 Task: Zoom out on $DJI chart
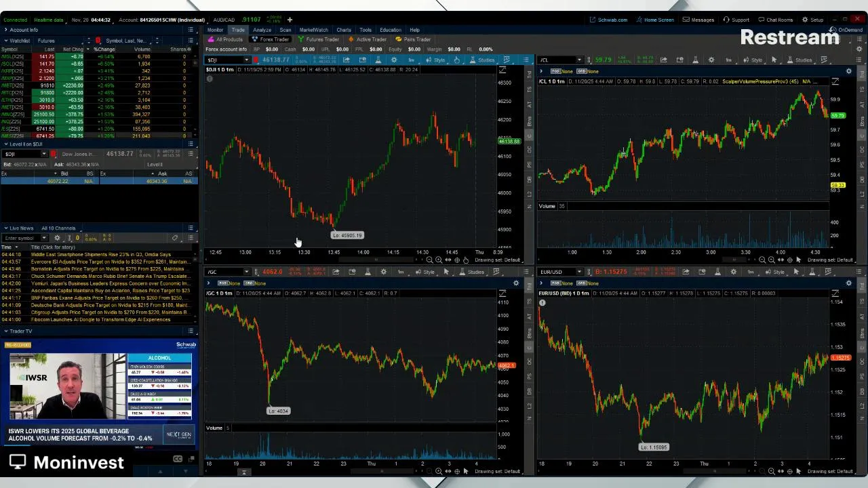[x=430, y=260]
